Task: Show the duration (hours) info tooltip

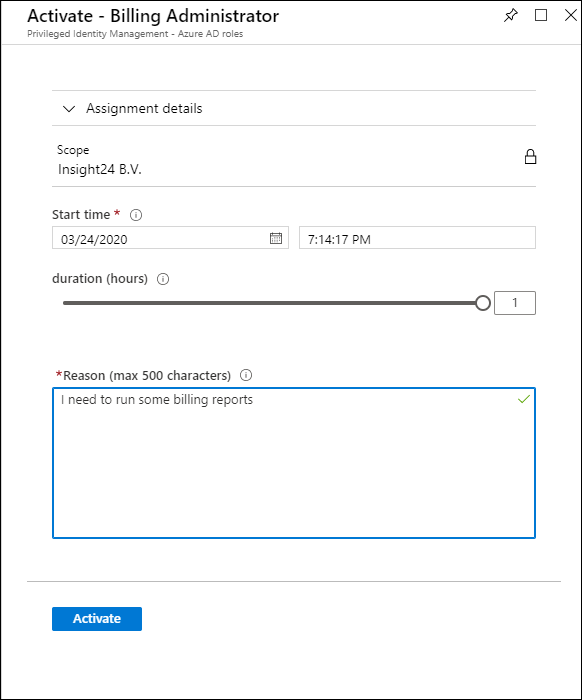Action: 163,279
